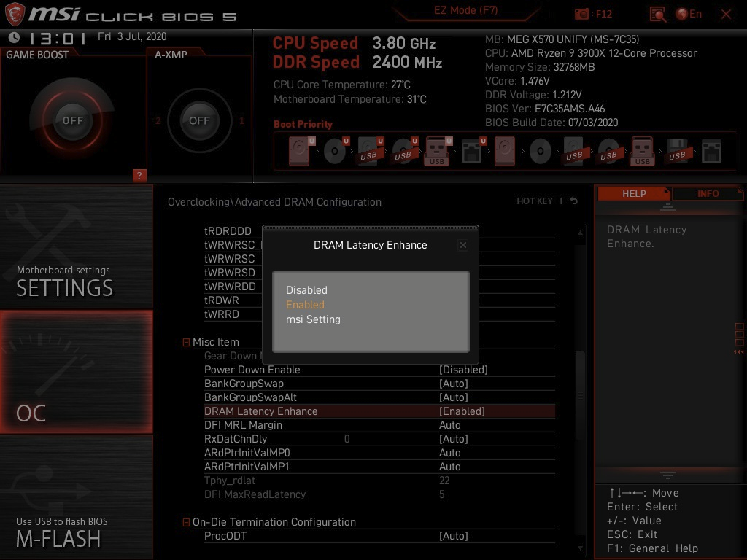Click the DFI MRL Margin Auto field
Viewport: 747px width, 560px height.
449,425
